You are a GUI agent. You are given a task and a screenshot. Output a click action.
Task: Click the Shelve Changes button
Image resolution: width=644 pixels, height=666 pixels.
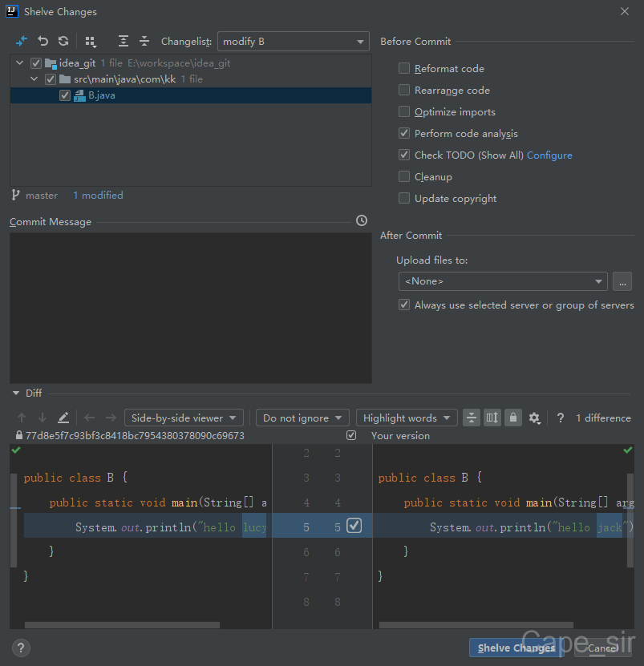tap(516, 648)
